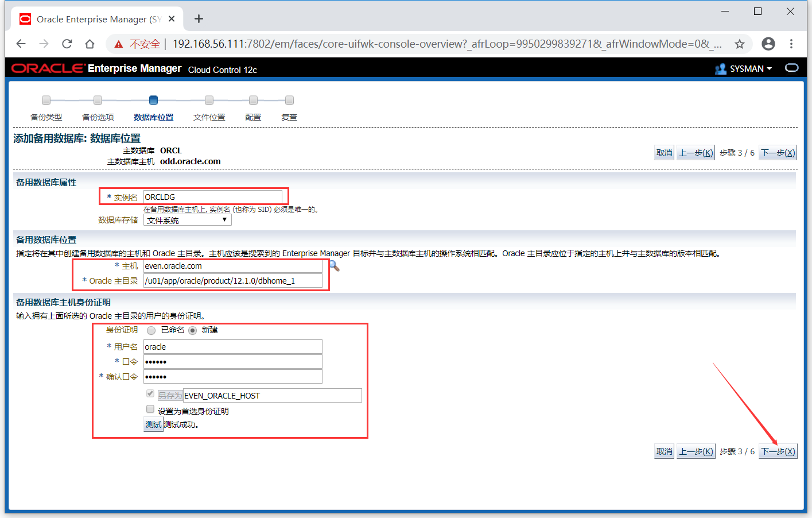Bookmark this page with the star icon
The height and width of the screenshot is (518, 812).
tap(740, 44)
